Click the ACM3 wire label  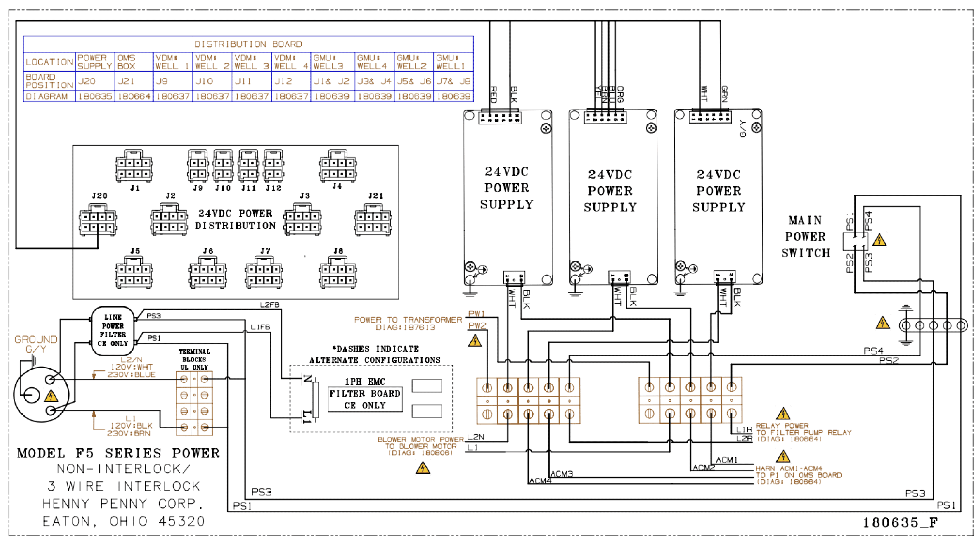(562, 474)
